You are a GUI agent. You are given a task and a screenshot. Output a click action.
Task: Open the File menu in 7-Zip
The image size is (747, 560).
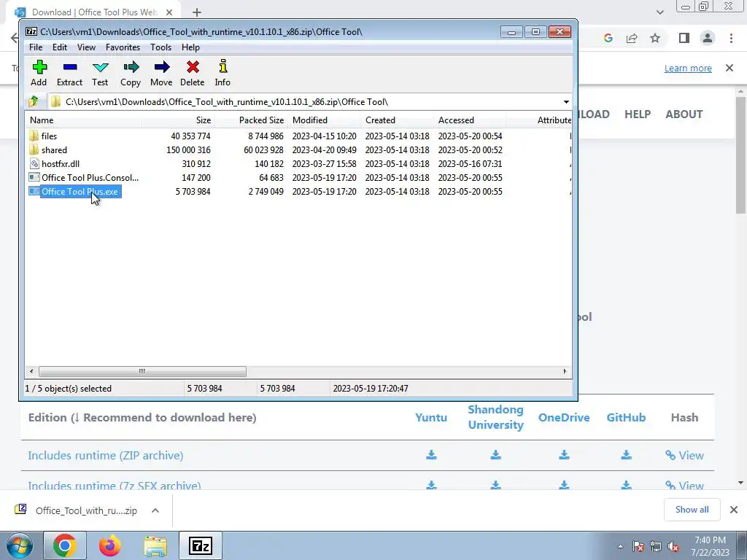(x=36, y=47)
